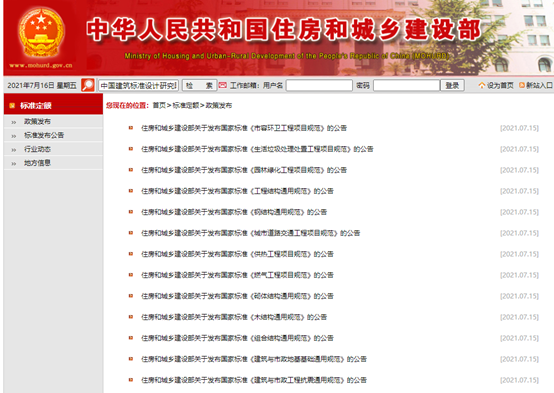Viewport: 554px width, 393px height.
Task: Click bullet icon of 建筑与市政地基基础通用规范 announcement
Action: pos(131,359)
